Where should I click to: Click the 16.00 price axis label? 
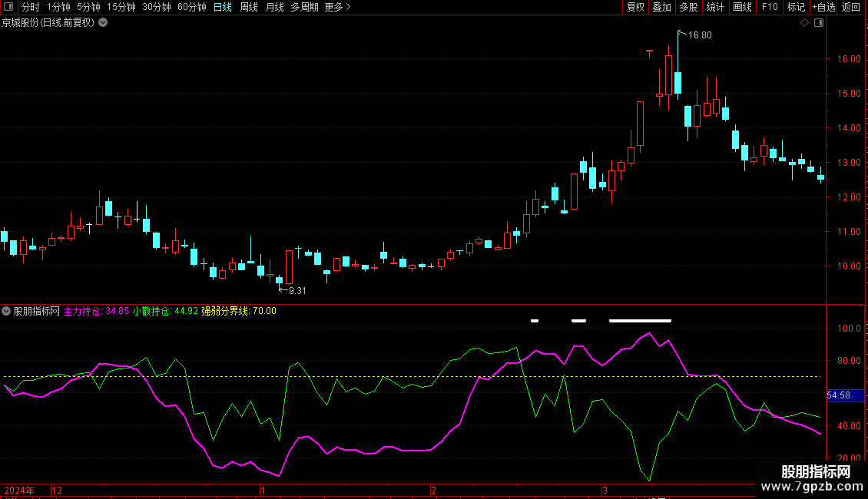click(x=849, y=58)
